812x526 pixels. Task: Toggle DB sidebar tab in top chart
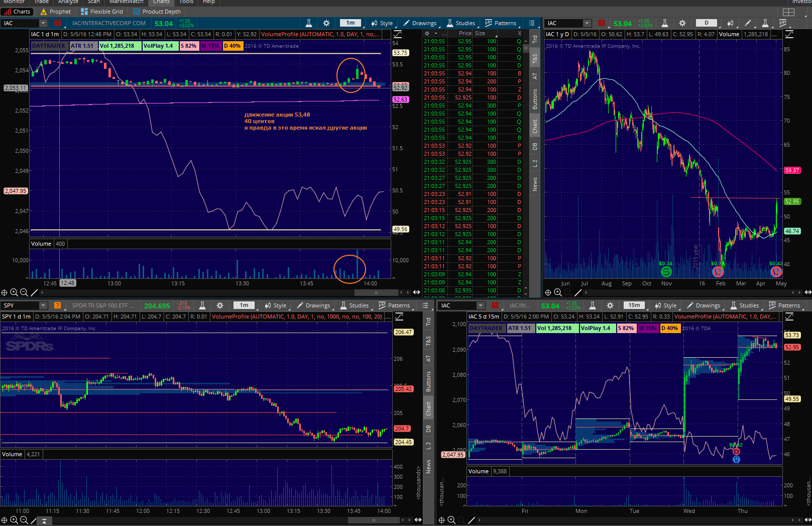(535, 146)
